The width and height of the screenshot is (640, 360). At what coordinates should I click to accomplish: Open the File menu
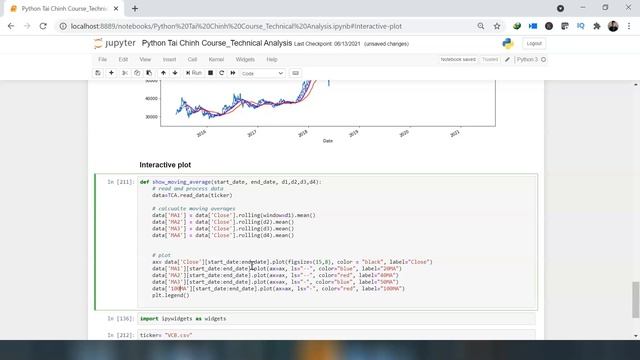point(102,60)
